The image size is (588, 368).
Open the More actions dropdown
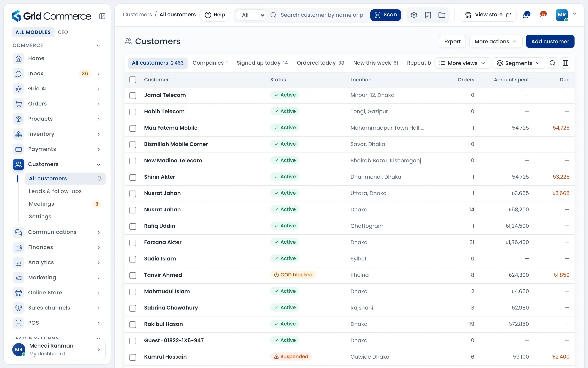pos(496,41)
